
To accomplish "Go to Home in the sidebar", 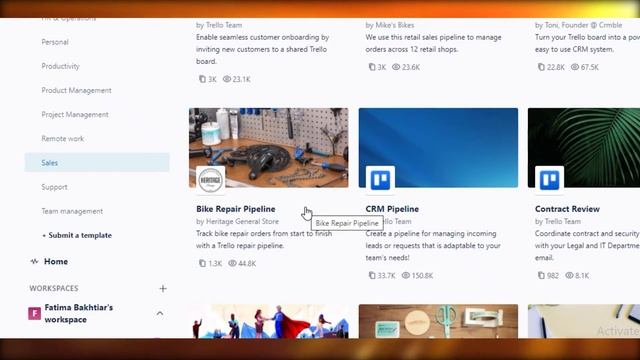I will point(56,262).
